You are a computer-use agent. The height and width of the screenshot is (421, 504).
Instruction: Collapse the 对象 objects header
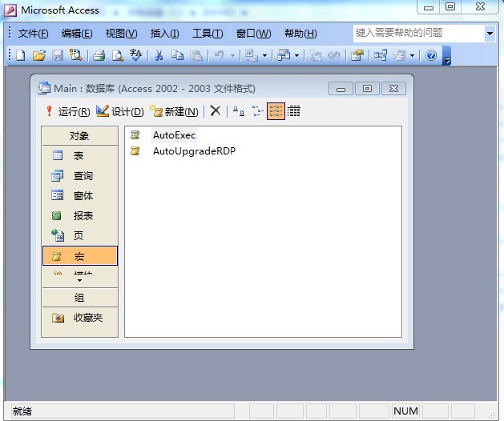click(x=79, y=136)
